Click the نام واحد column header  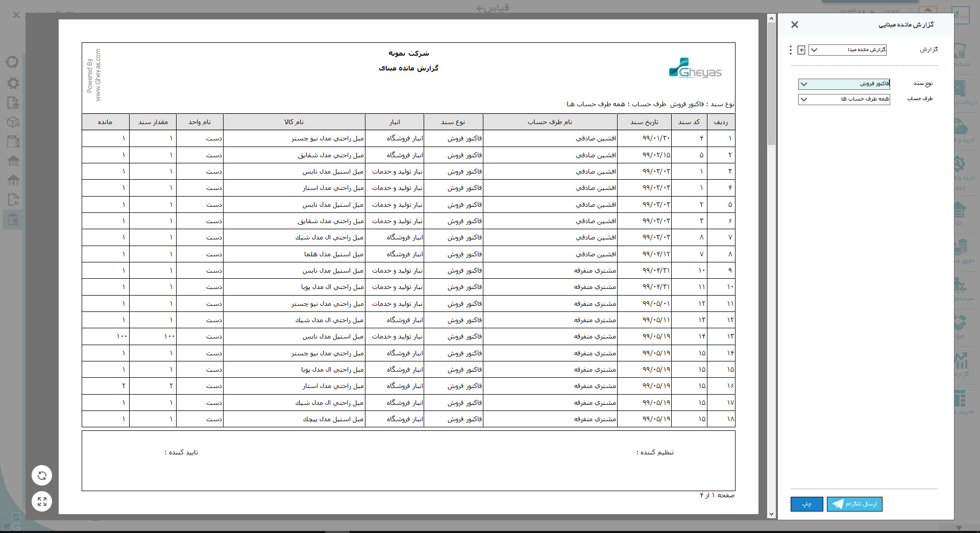200,122
